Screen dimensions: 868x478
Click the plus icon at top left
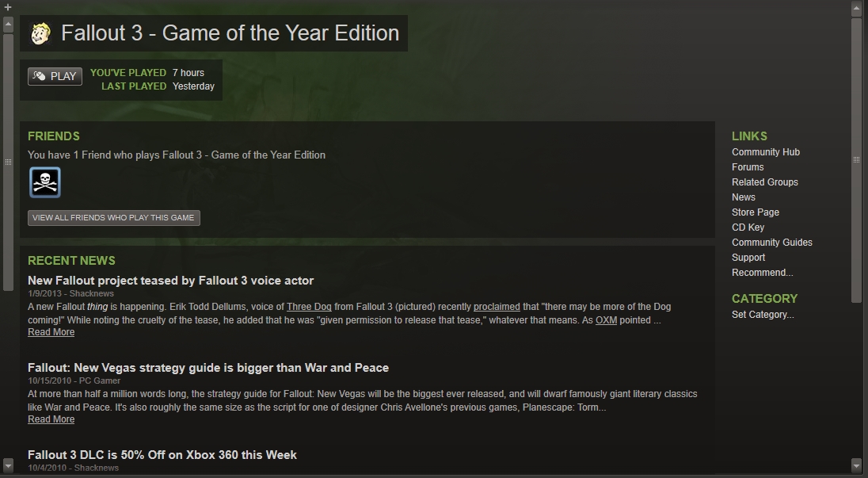tap(8, 7)
